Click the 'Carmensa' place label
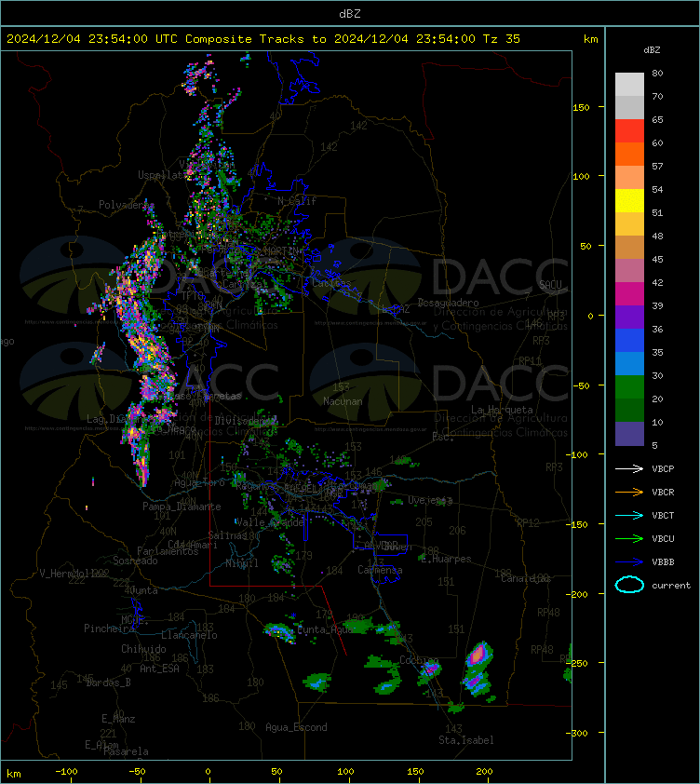Viewport: 700px width, 784px height. [x=380, y=570]
